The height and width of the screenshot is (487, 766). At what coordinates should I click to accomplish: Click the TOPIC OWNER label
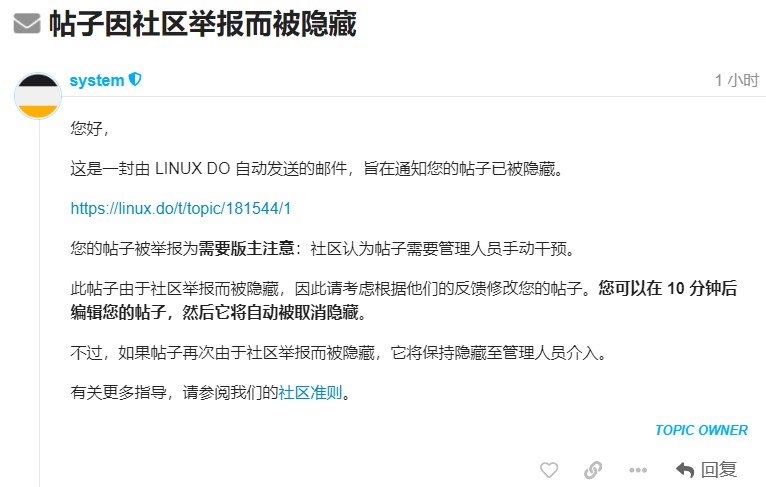(701, 430)
